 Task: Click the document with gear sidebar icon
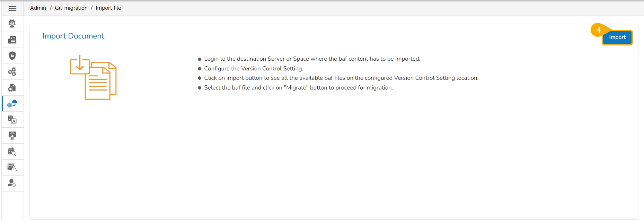[x=12, y=88]
